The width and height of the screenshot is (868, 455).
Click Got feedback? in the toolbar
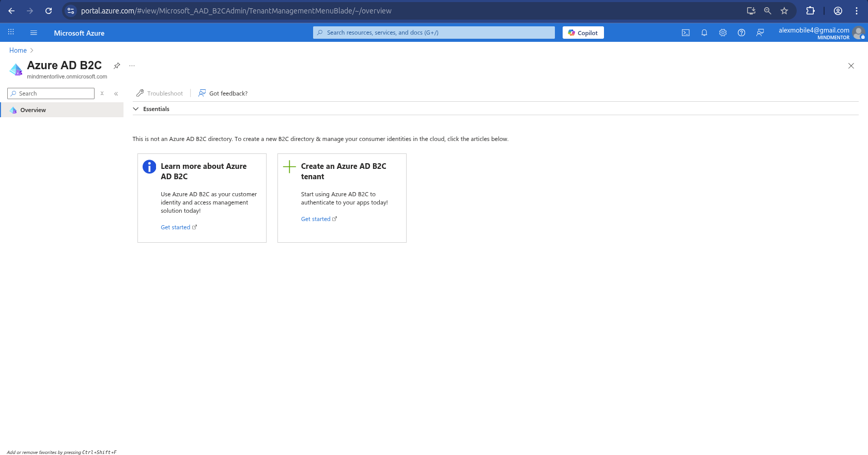tap(223, 93)
